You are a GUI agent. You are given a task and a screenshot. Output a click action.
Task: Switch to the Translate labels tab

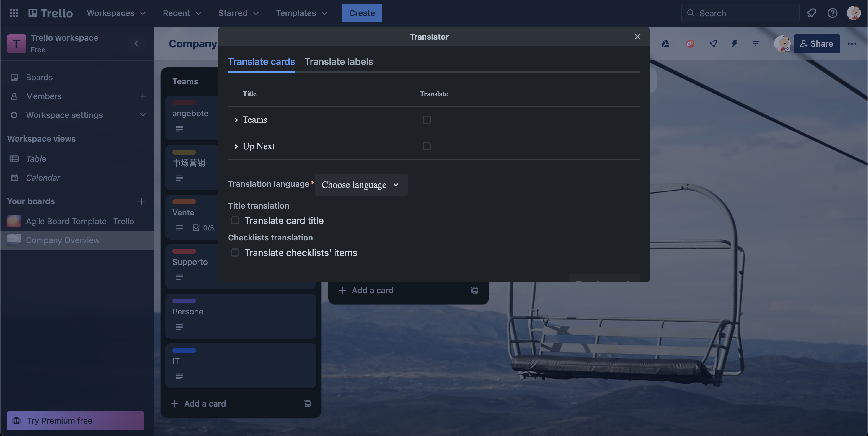pyautogui.click(x=339, y=62)
